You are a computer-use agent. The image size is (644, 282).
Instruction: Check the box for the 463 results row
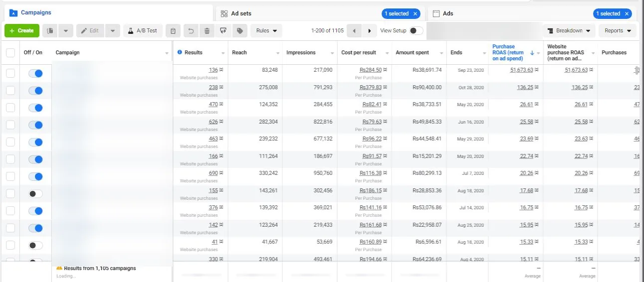10,142
